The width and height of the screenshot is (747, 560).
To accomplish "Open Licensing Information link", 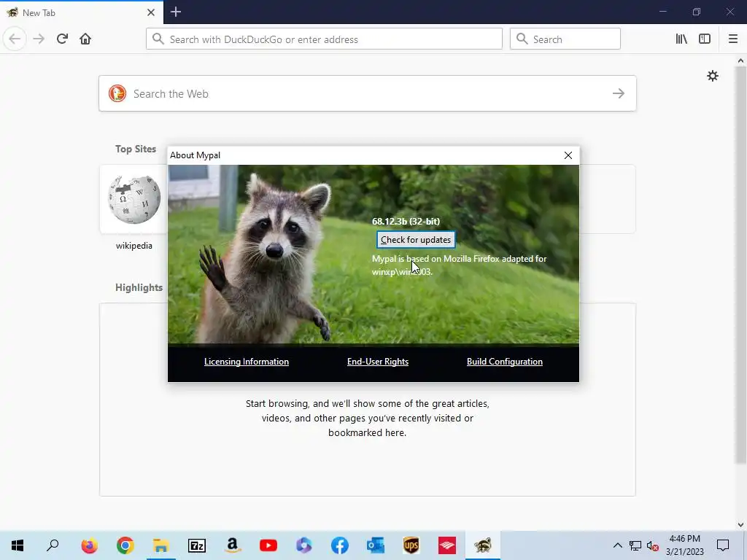I will pos(247,362).
